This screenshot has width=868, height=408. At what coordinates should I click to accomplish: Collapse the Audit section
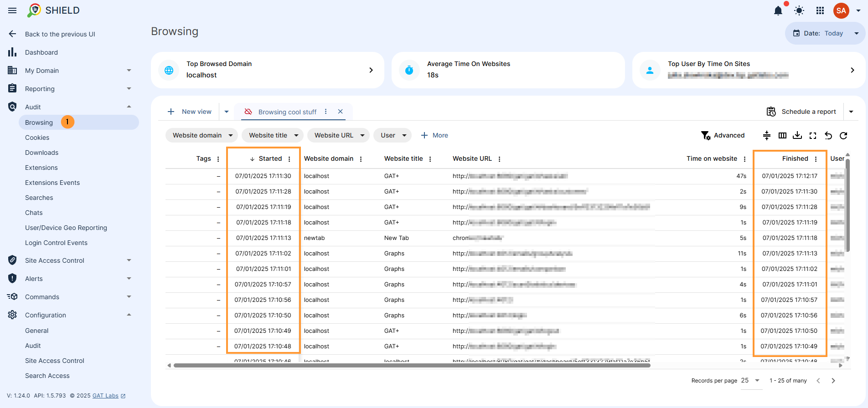(x=129, y=107)
